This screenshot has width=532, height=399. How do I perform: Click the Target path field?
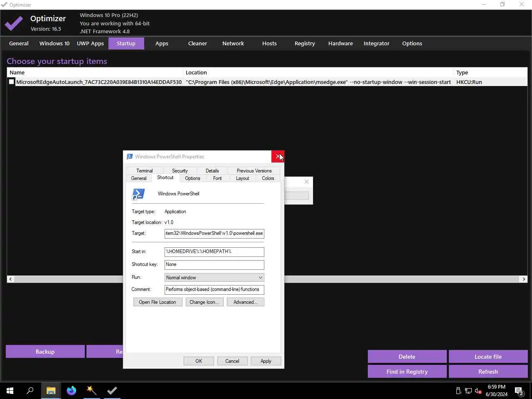(214, 234)
